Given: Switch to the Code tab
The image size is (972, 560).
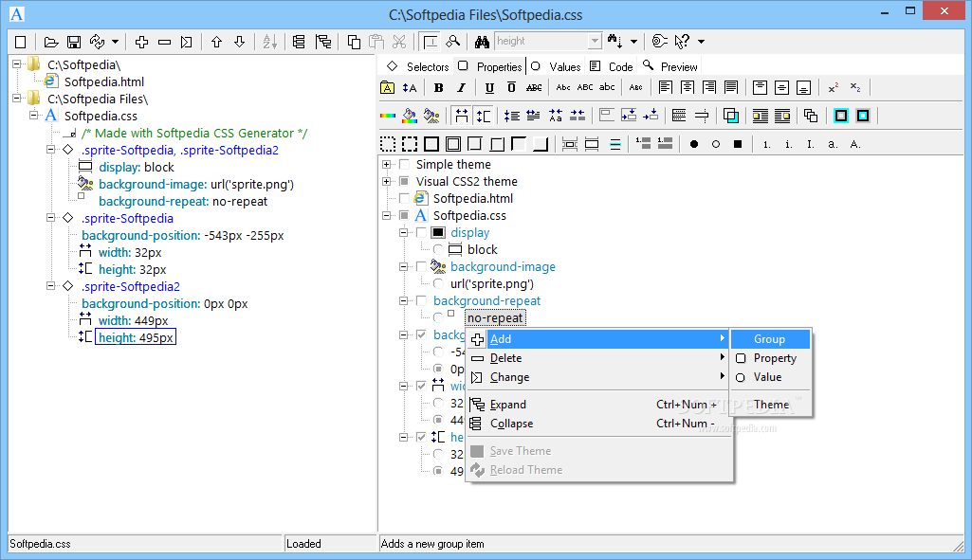Looking at the screenshot, I should 612,66.
